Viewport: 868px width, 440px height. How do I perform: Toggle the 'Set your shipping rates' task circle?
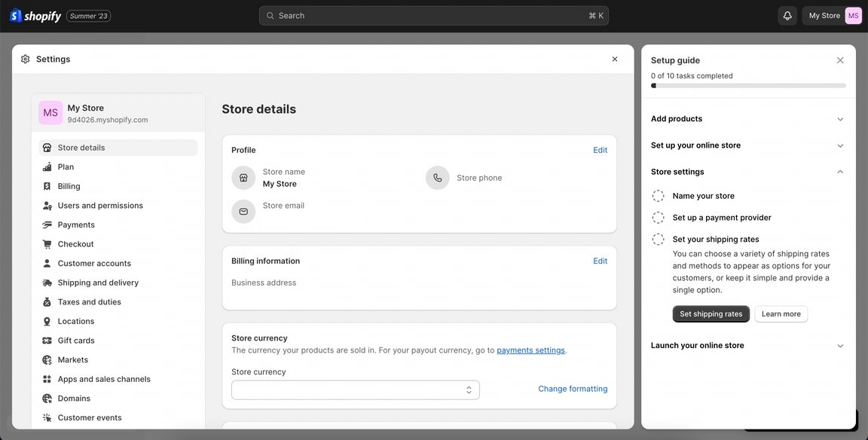coord(658,240)
